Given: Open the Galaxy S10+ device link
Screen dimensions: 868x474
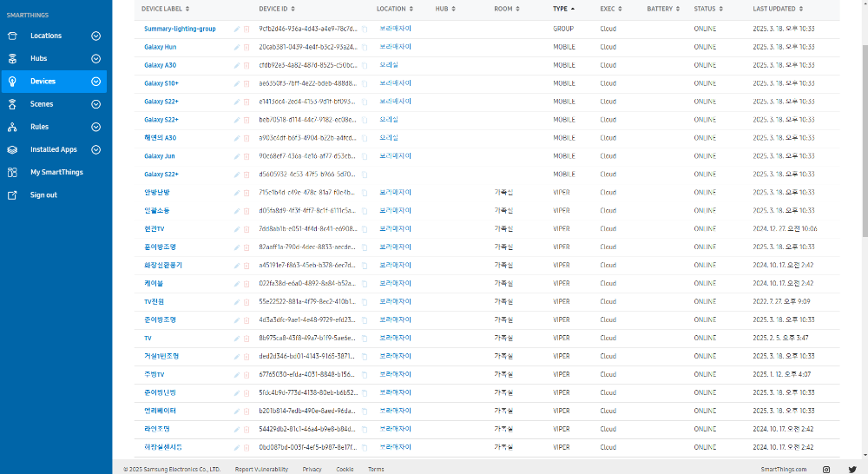Looking at the screenshot, I should click(x=161, y=83).
